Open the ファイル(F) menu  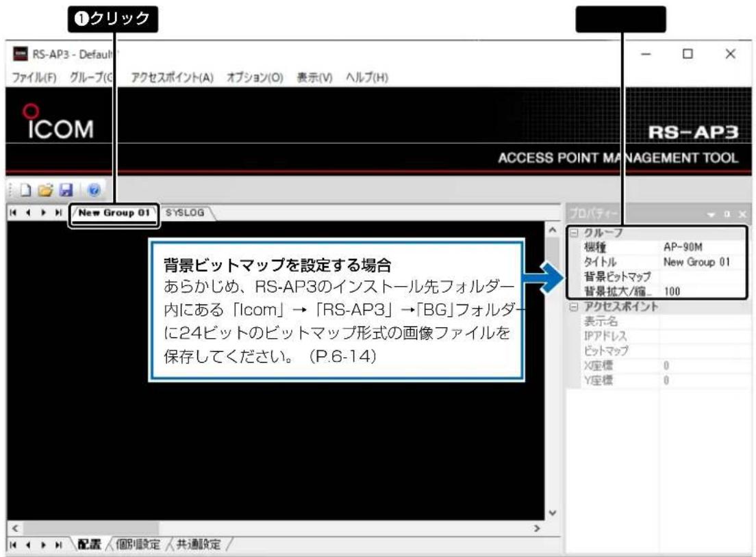[34, 77]
